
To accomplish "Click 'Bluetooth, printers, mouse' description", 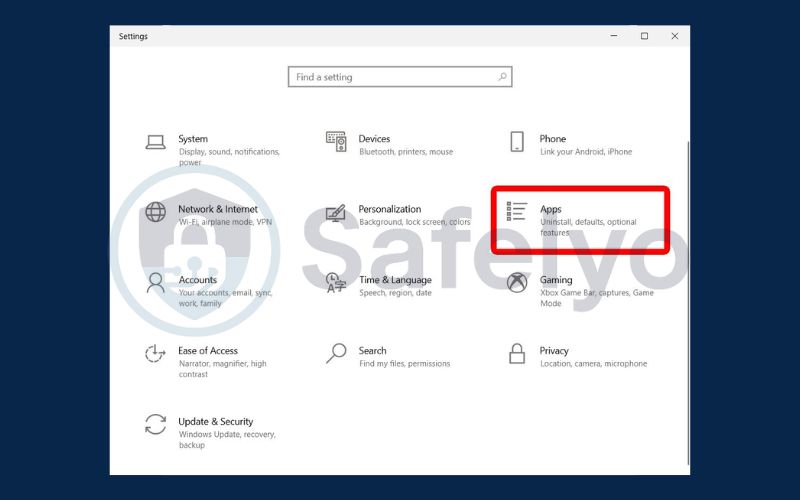I will pos(406,152).
